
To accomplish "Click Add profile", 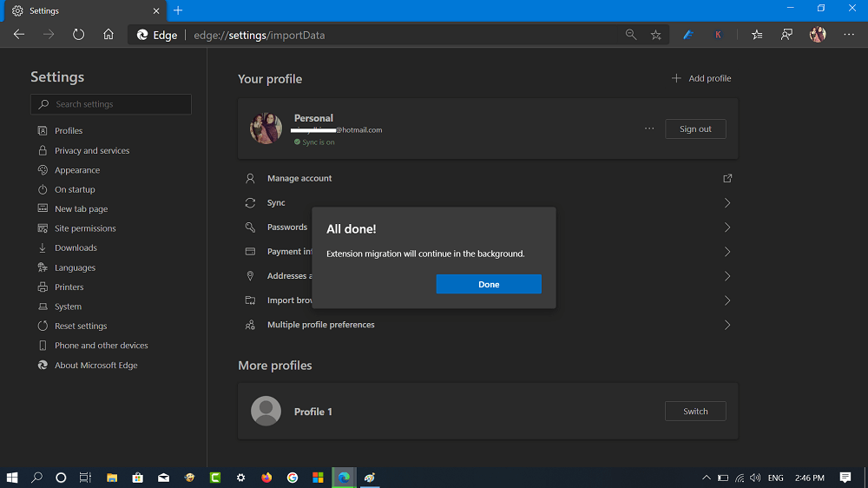I will click(701, 78).
